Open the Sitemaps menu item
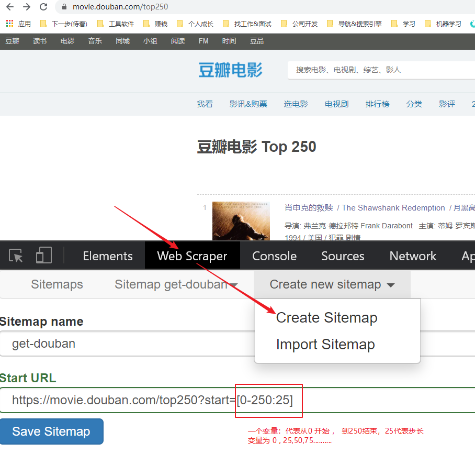 (56, 284)
